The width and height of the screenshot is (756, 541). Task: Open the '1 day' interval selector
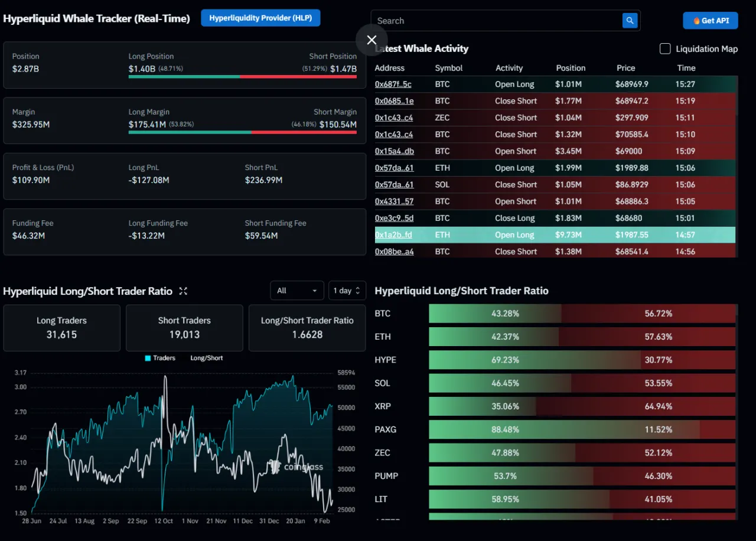click(347, 291)
